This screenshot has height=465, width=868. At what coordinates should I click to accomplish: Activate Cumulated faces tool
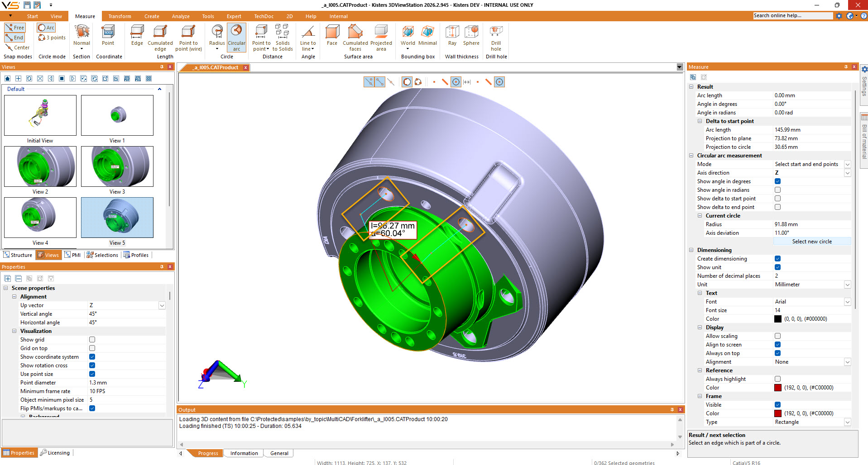click(355, 38)
